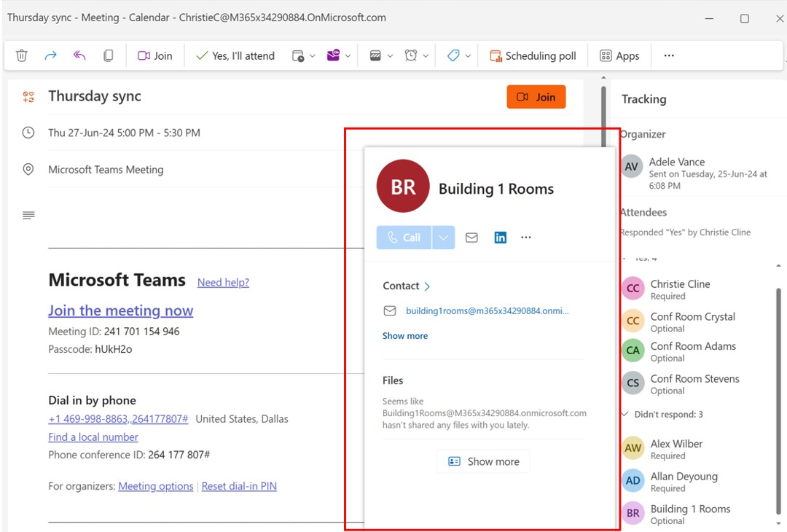The width and height of the screenshot is (787, 532).
Task: Delete the meeting with the trash icon
Action: [23, 55]
